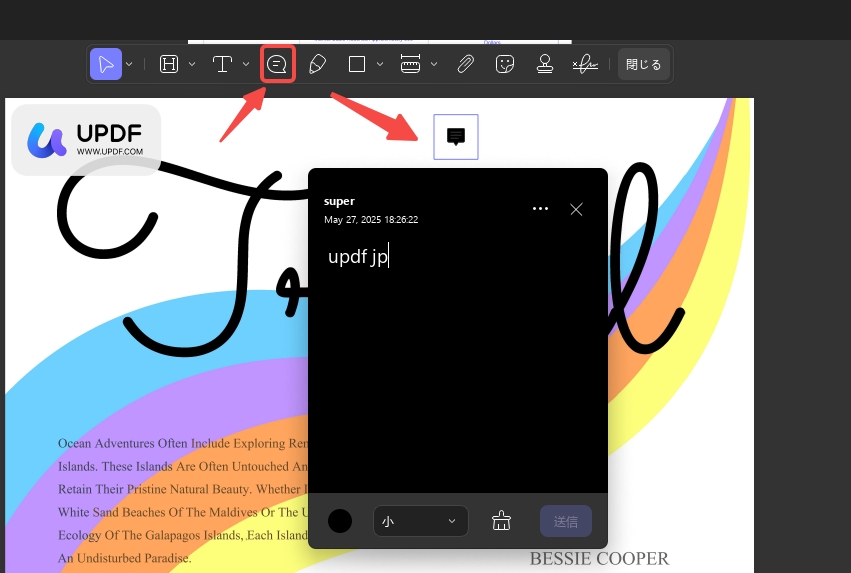Select the text highlight tool

[x=169, y=64]
